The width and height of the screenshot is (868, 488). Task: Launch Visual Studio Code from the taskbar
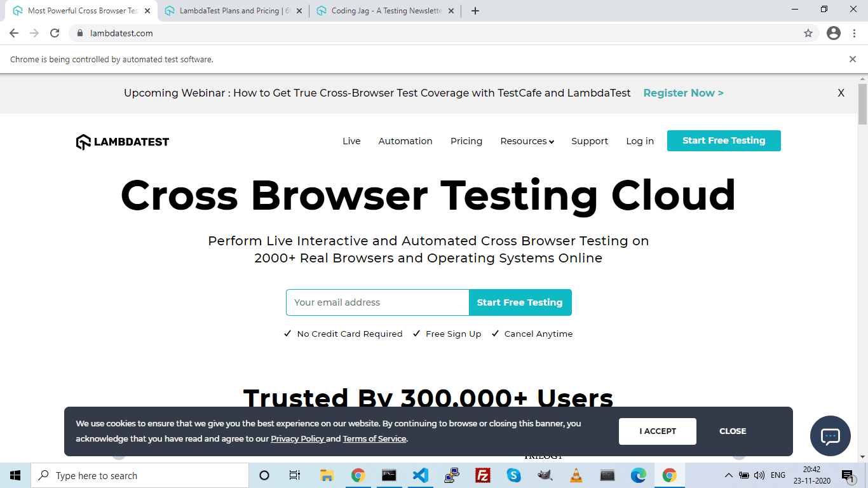pos(420,475)
